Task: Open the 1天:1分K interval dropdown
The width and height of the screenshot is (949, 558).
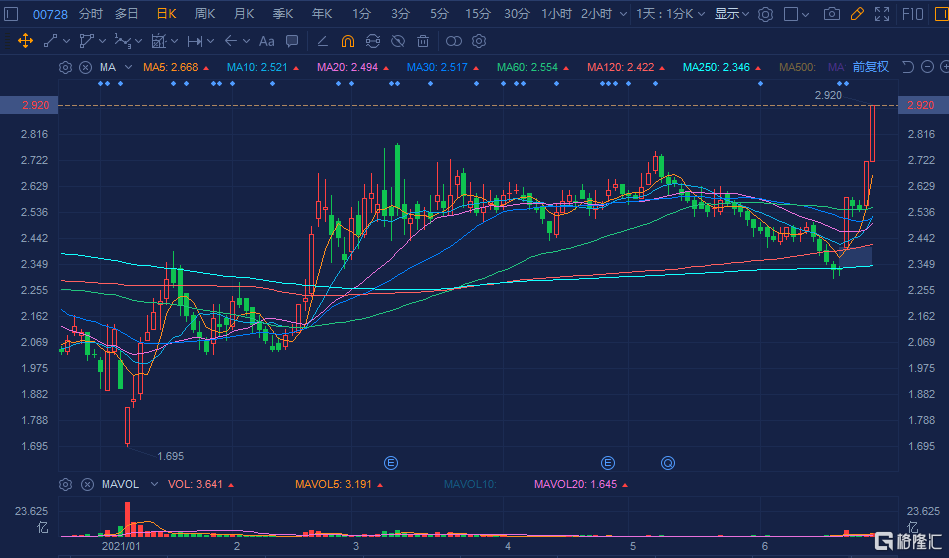Action: pos(672,14)
